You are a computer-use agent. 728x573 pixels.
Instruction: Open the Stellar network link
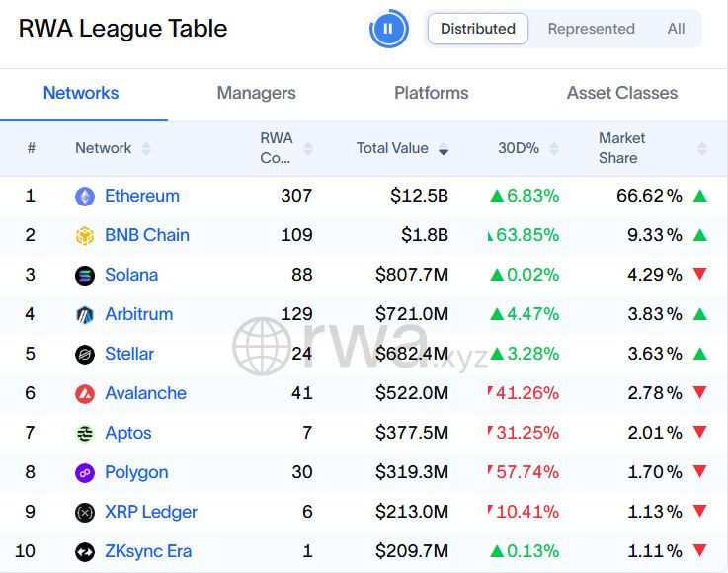click(129, 354)
